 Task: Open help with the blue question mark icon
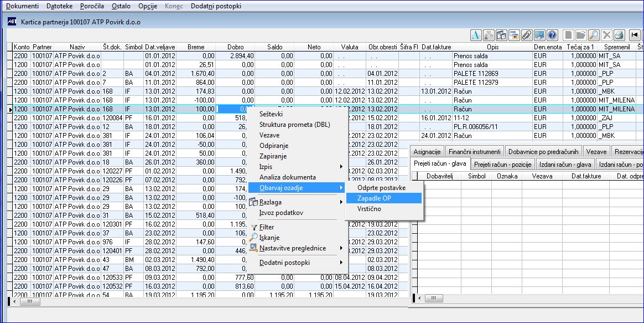point(552,35)
